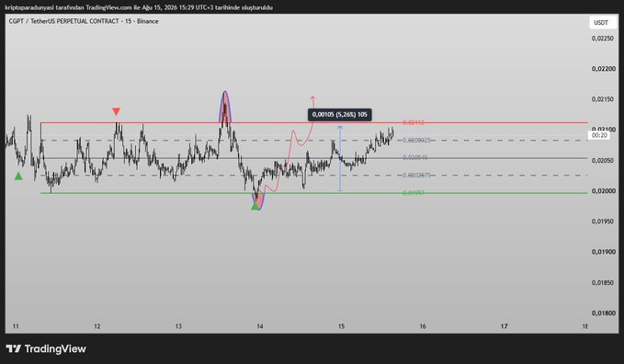Screen dimensions: 624x364
Task: Click date label 16 on time axis
Action: [x=423, y=326]
